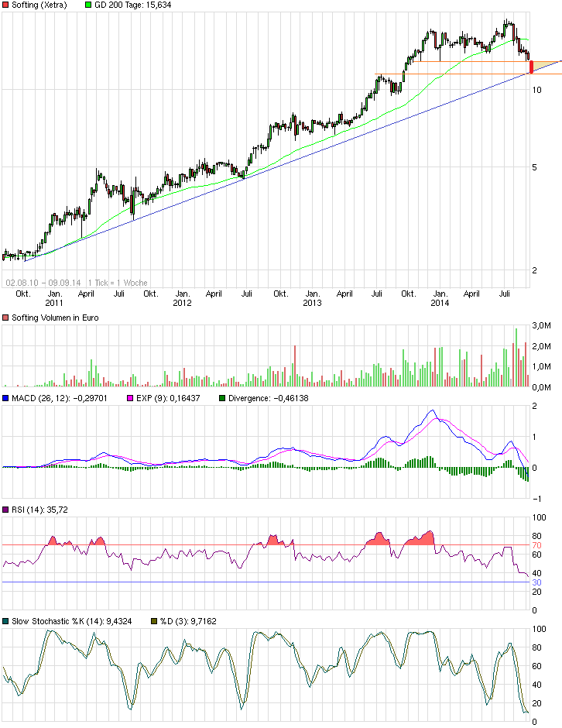The width and height of the screenshot is (562, 728).
Task: Click the red Softing (Xetra) legend swatch
Action: (5, 5)
